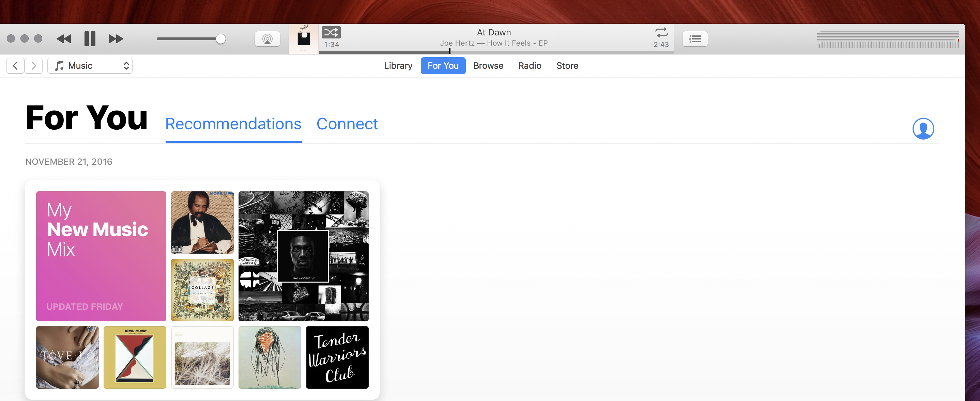Click the At Dawn song title
Image resolution: width=980 pixels, height=401 pixels.
point(494,33)
